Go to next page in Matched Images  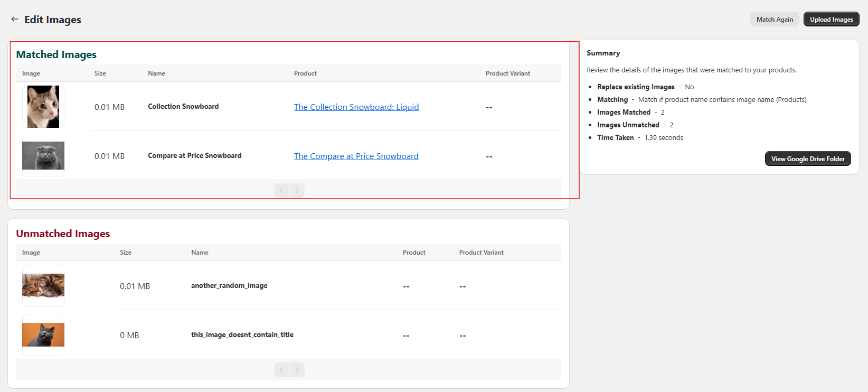297,191
